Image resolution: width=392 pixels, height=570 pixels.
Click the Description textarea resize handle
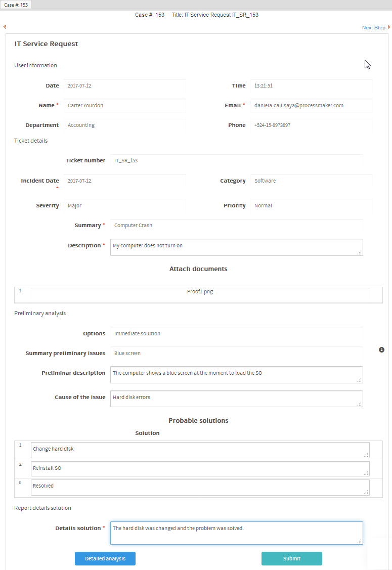click(x=359, y=252)
